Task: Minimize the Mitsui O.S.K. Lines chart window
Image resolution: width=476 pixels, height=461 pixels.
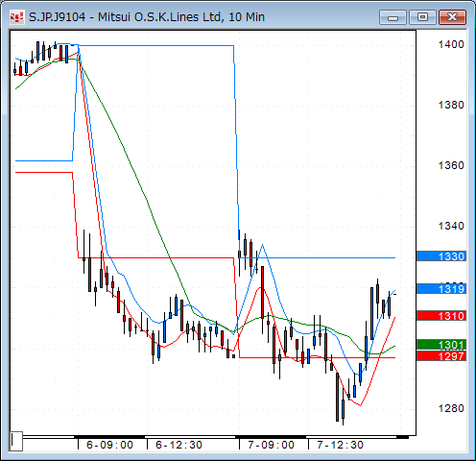Action: [x=393, y=17]
